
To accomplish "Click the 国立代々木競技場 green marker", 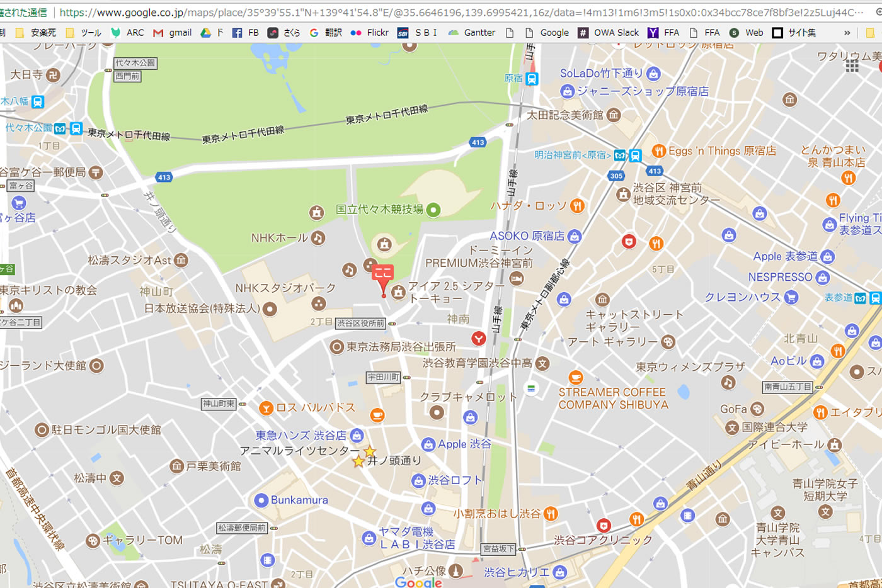I will 433,210.
